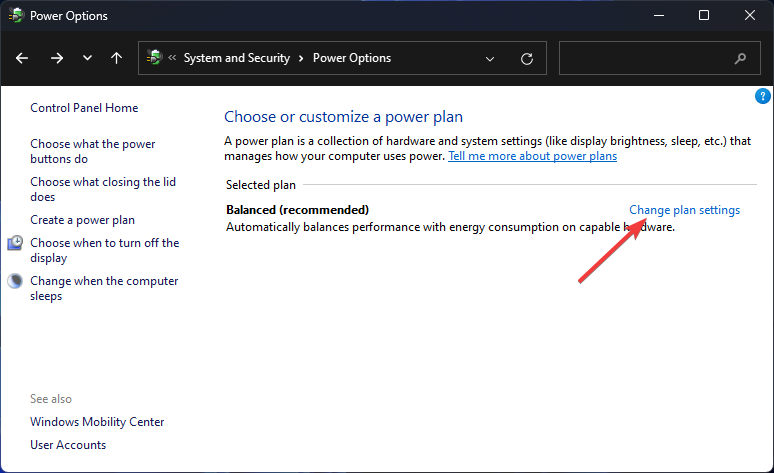Viewport: 774px width, 473px height.
Task: Open Control Panel Home
Action: click(84, 108)
